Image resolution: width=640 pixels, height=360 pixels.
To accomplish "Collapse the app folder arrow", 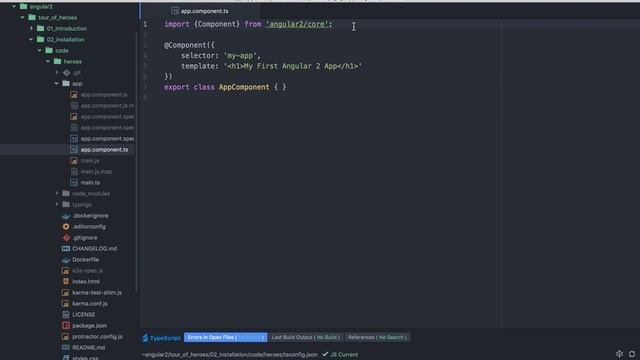I will pyautogui.click(x=57, y=84).
